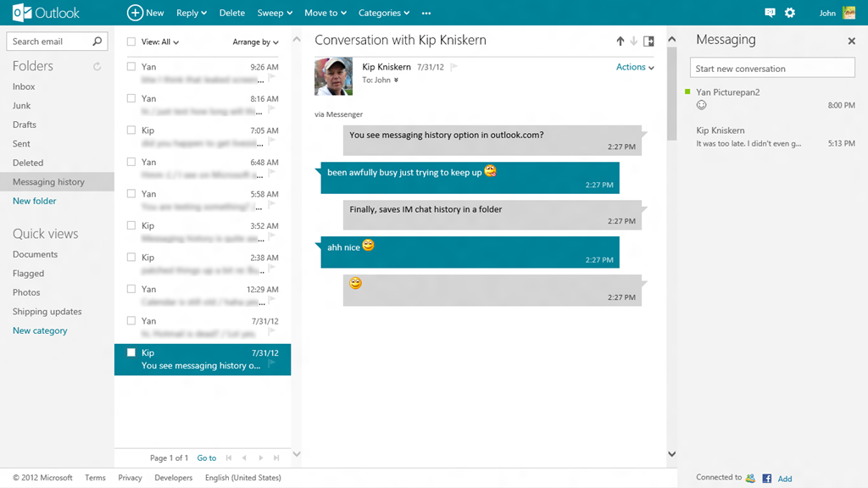Open the more options ellipsis menu

point(426,13)
